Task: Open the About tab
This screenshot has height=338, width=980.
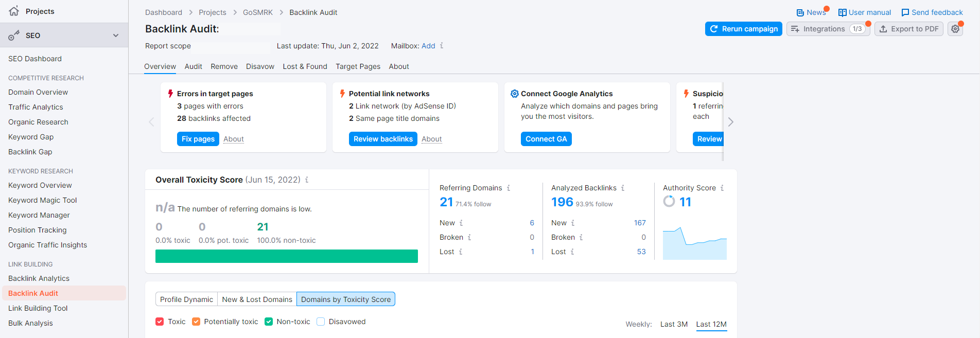Action: tap(399, 66)
